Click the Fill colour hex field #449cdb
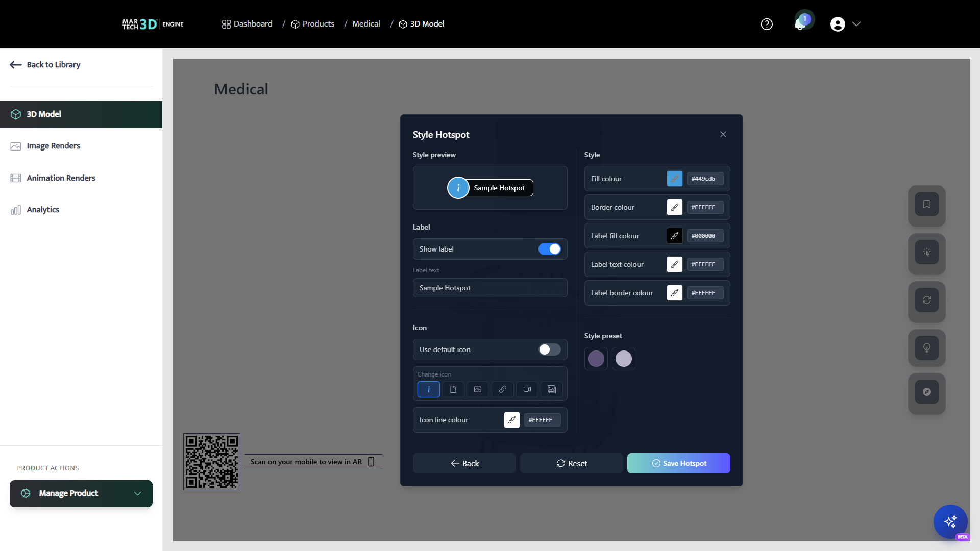Viewport: 980px width, 551px height. [x=705, y=179]
